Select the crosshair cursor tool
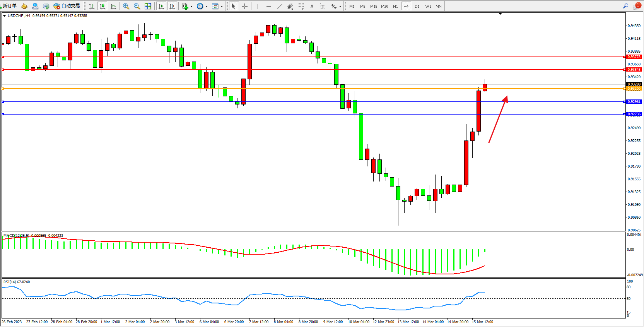The width and height of the screenshot is (644, 327). click(x=244, y=6)
